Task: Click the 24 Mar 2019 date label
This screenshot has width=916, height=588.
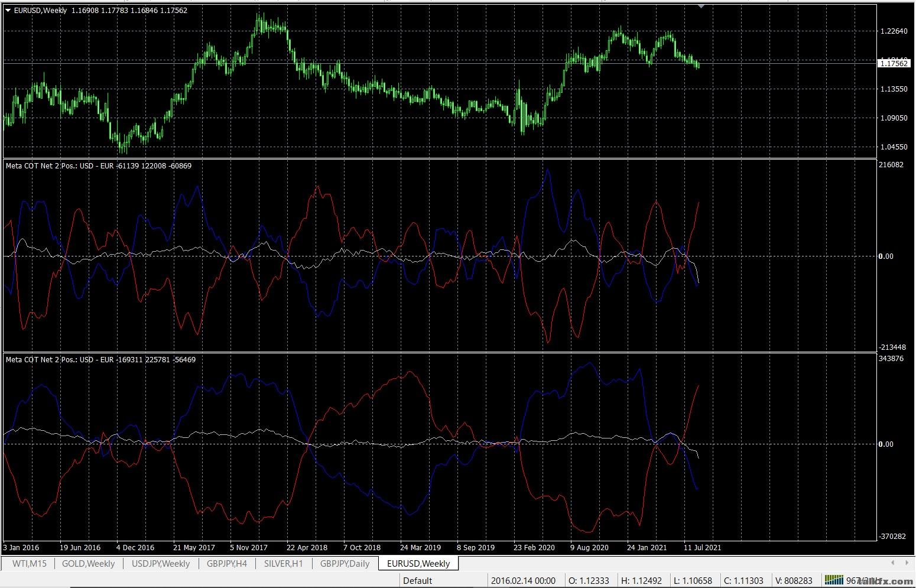Action: (x=420, y=548)
